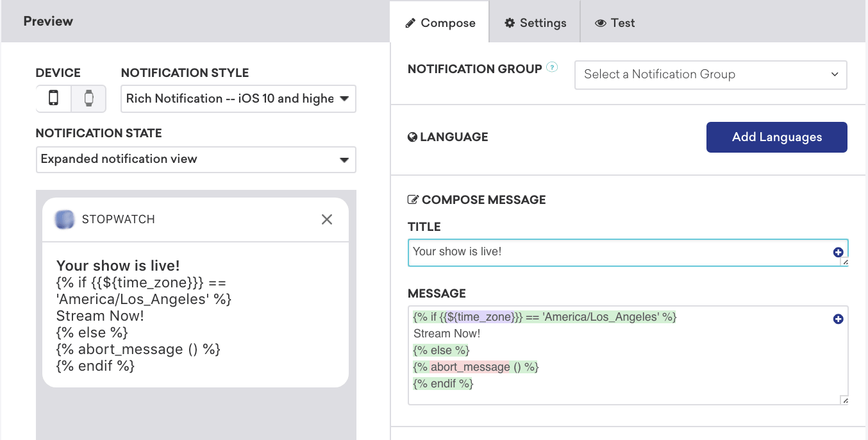The image size is (868, 440).
Task: Click the Message box resize handle
Action: (x=845, y=401)
